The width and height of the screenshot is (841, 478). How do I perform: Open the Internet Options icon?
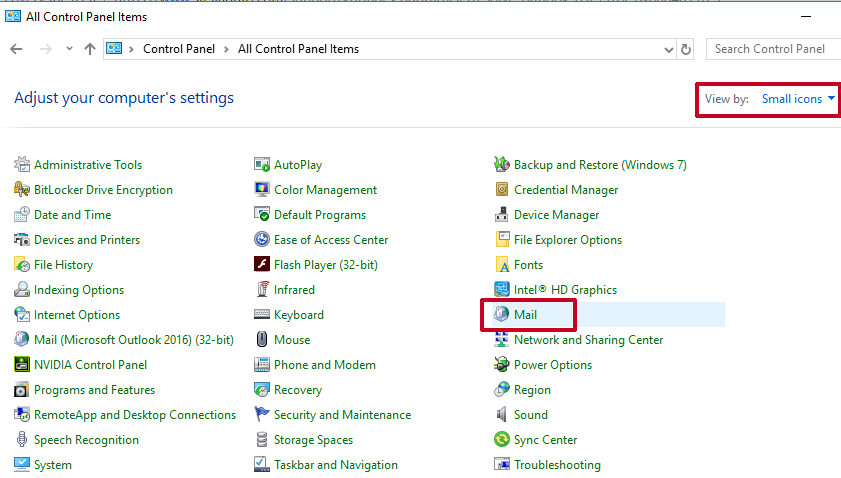click(22, 314)
